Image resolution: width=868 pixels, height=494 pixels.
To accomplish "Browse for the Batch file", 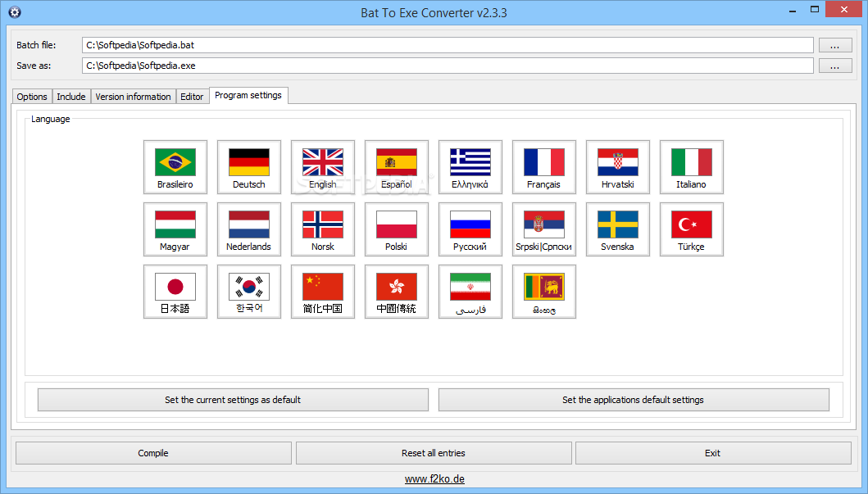I will [x=835, y=45].
